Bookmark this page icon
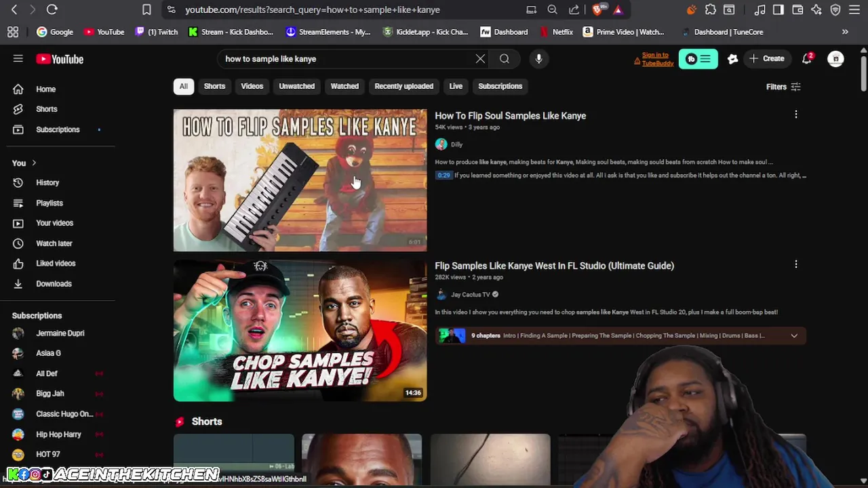Image resolution: width=868 pixels, height=488 pixels. click(x=146, y=9)
